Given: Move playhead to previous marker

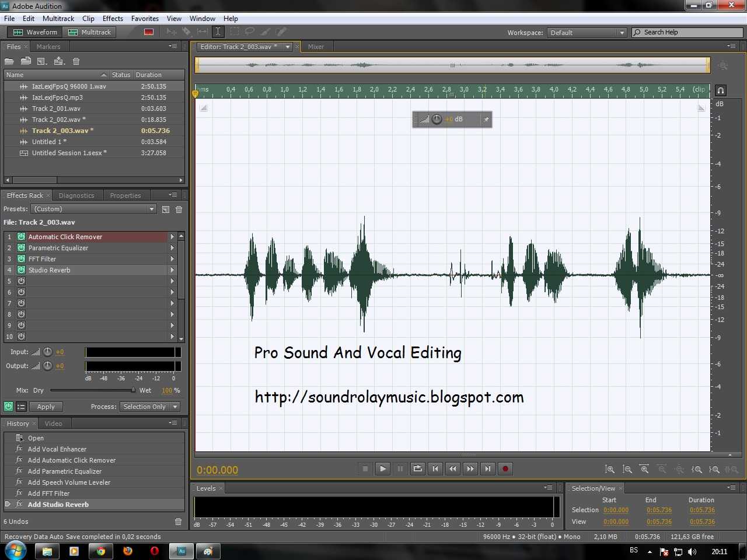Looking at the screenshot, I should [x=435, y=468].
